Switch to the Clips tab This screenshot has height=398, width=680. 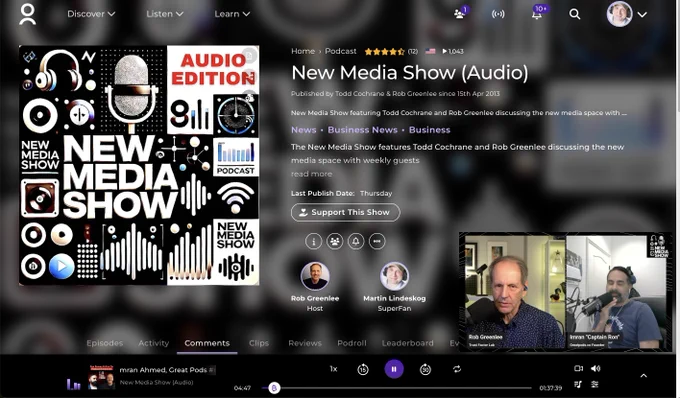258,343
